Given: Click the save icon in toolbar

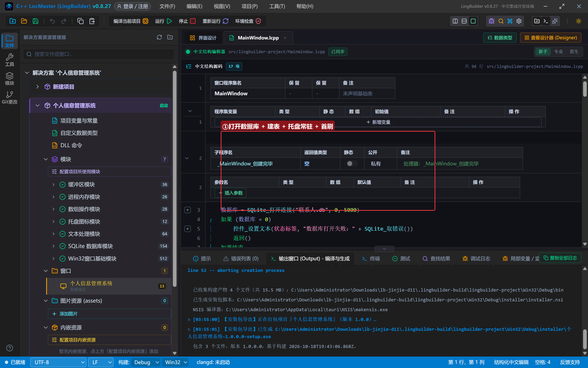Looking at the screenshot, I should point(36,21).
